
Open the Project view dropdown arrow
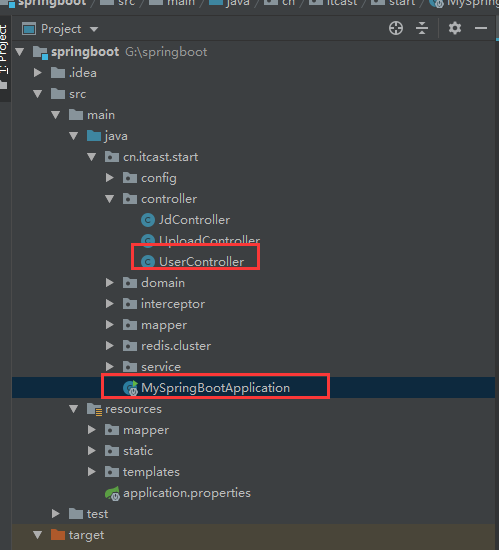(94, 29)
